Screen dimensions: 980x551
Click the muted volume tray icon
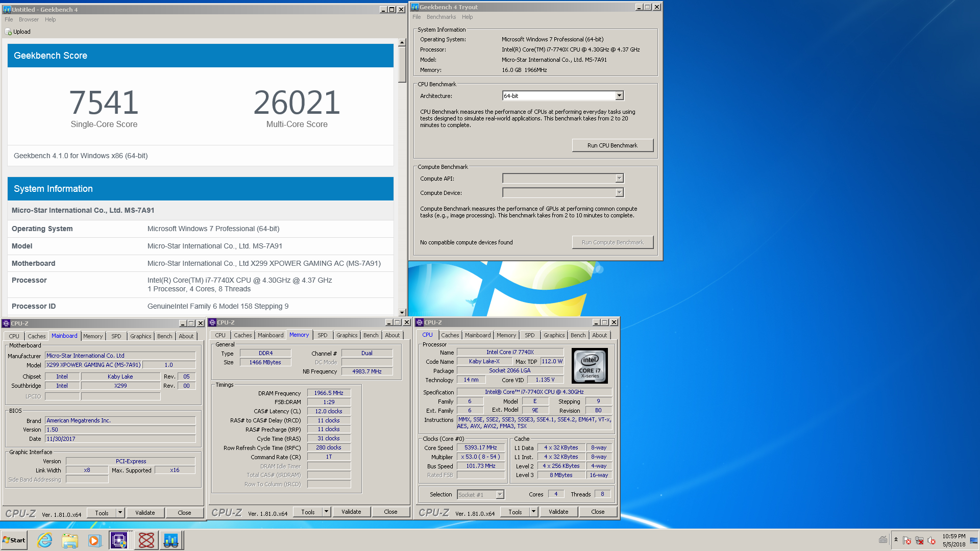pos(932,540)
